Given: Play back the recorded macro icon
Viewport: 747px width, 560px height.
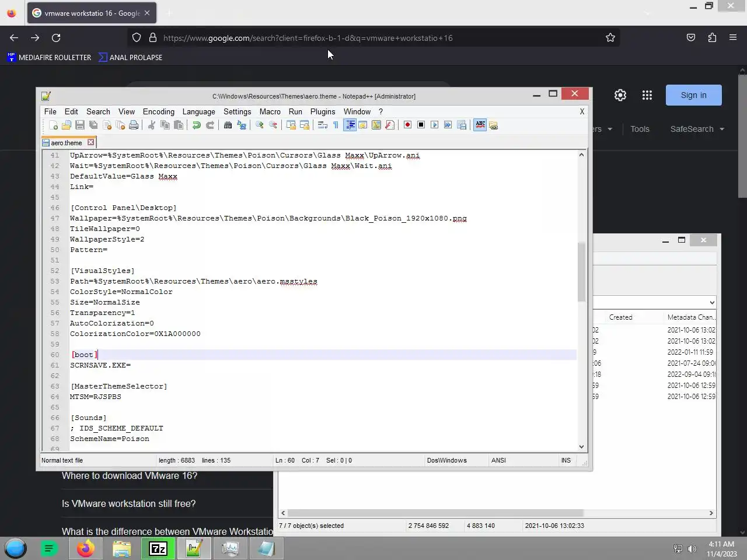Looking at the screenshot, I should tap(434, 125).
